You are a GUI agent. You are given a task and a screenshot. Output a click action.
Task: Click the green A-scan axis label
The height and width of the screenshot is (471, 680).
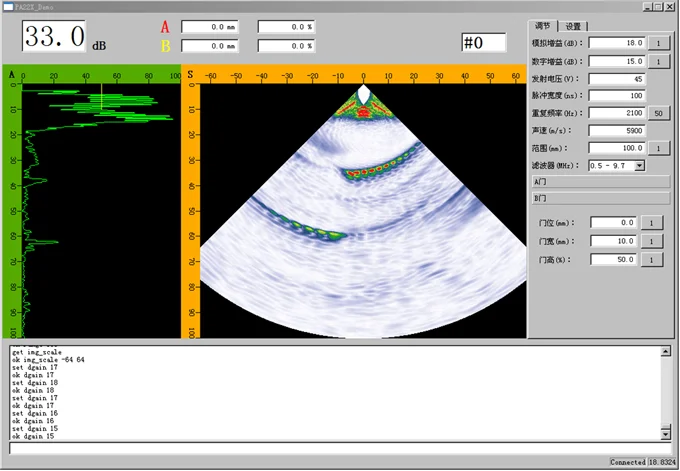[11, 75]
